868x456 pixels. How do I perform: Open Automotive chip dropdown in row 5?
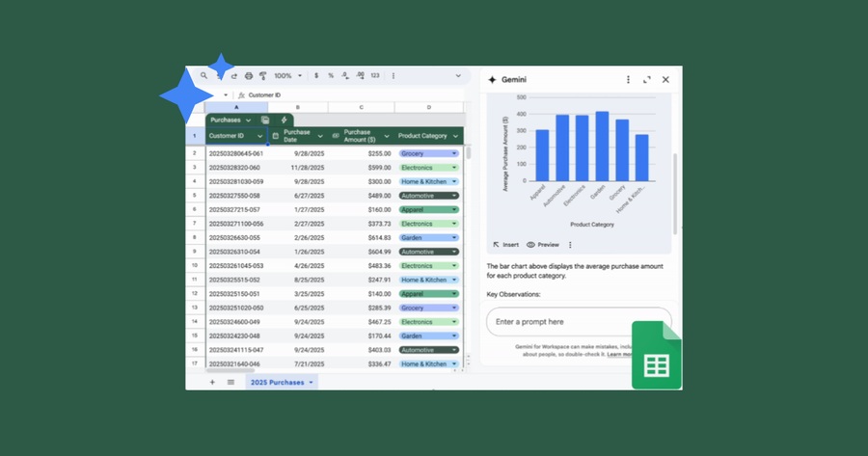pyautogui.click(x=454, y=196)
